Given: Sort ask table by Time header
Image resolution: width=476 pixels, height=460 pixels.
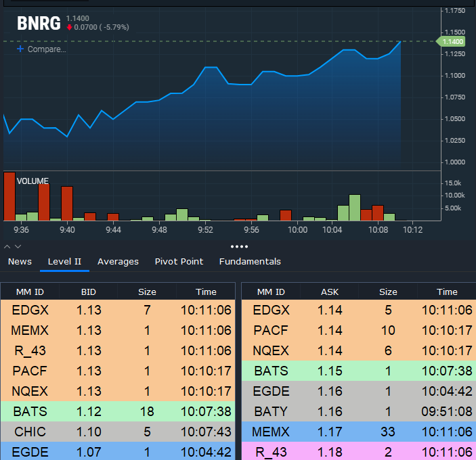Looking at the screenshot, I should click(x=447, y=292).
